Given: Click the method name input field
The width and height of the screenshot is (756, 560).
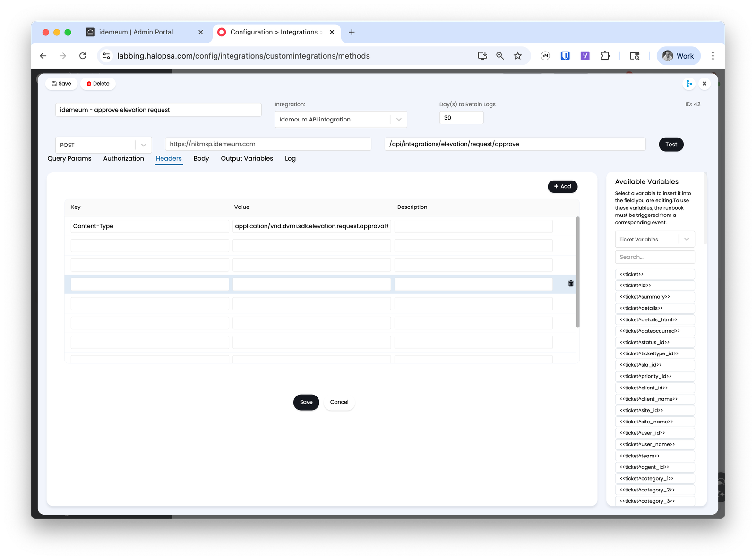Looking at the screenshot, I should tap(158, 110).
